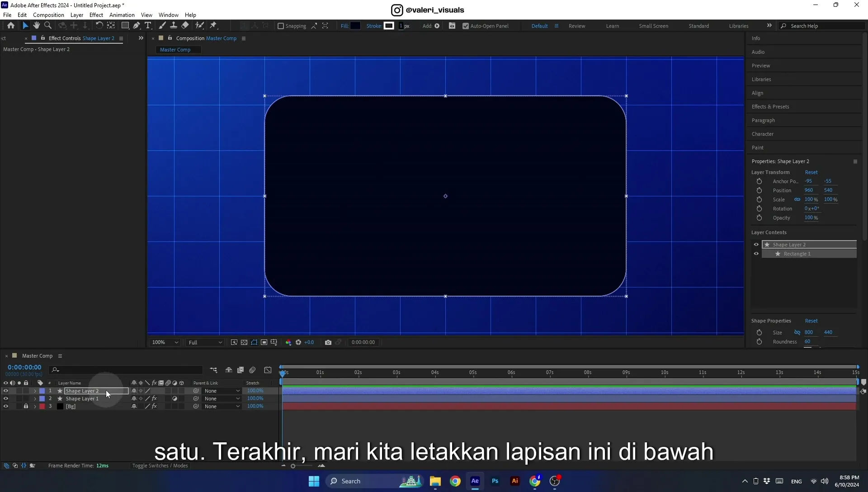Image resolution: width=868 pixels, height=492 pixels.
Task: Select the Puppet Pin tool
Action: [x=214, y=26]
